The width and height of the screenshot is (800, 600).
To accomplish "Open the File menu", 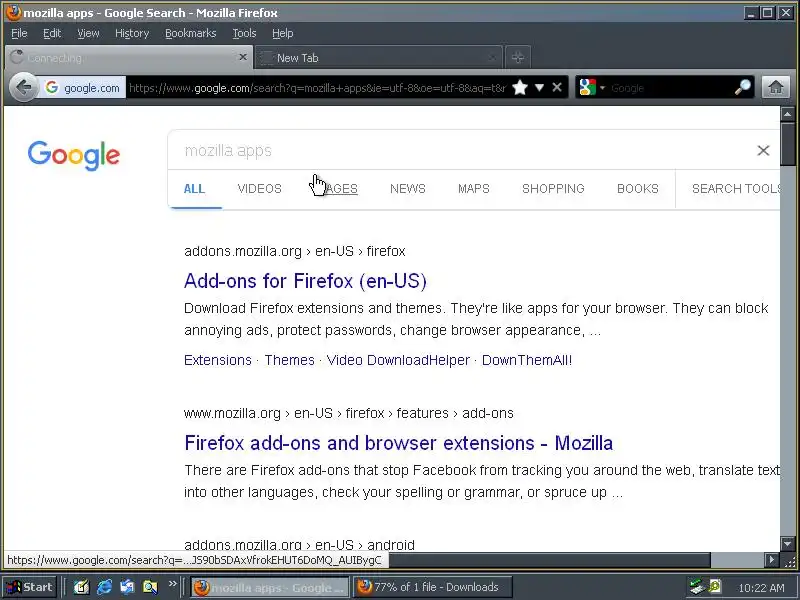I will (x=19, y=33).
